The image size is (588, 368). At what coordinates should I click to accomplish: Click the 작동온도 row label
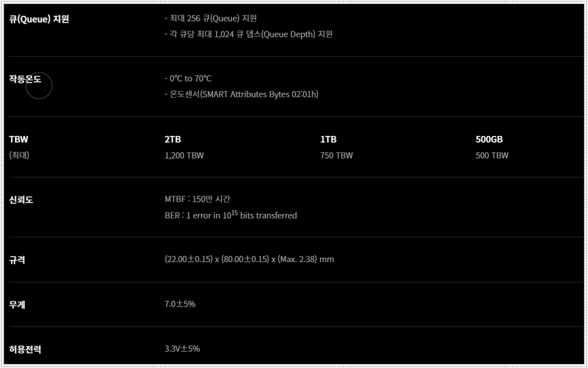coord(25,79)
